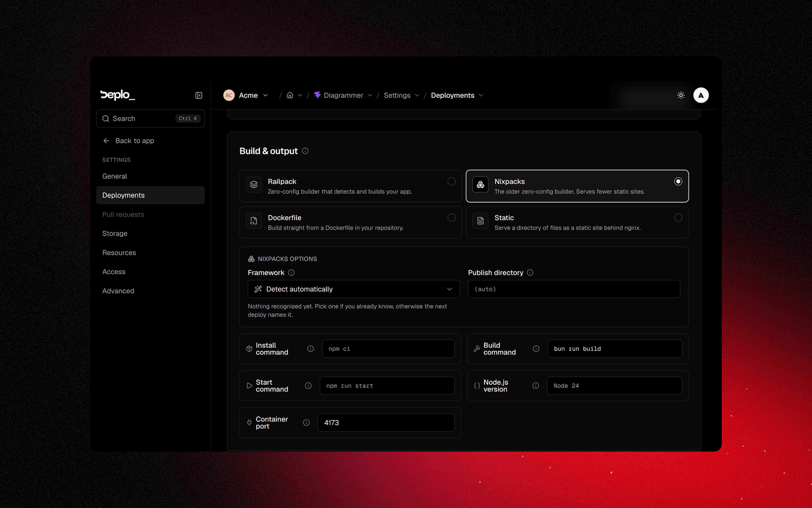
Task: Click the Acme AC avatar badge
Action: pos(229,95)
